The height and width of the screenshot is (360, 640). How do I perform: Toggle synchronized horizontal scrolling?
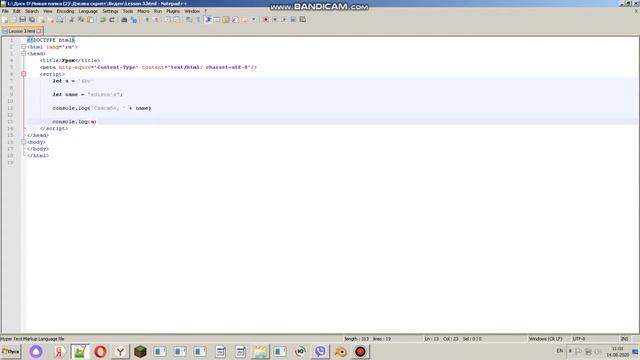(176, 20)
